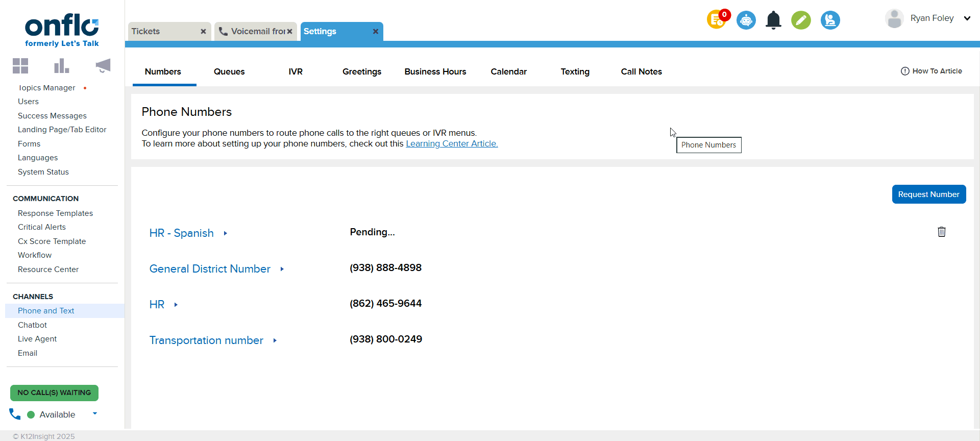Select Live Agent in Channels sidebar

37,339
